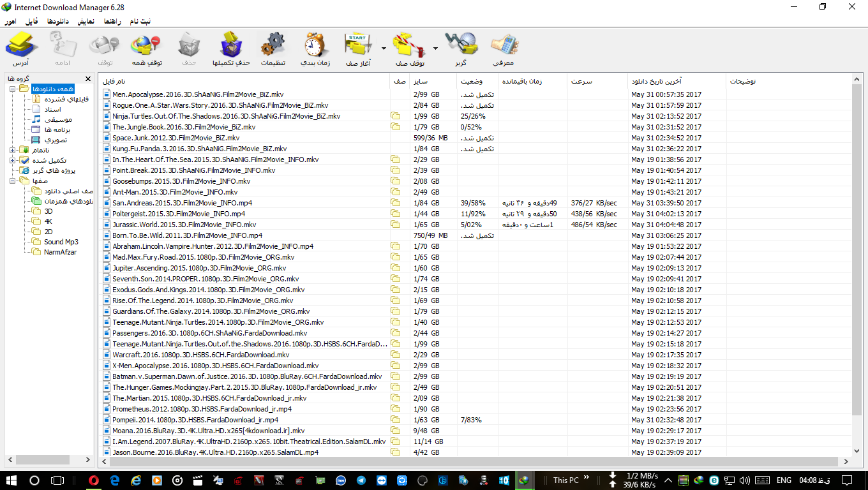Select Moana.2016.BluRay.3D.4K.Ultra.HD file

(475, 431)
